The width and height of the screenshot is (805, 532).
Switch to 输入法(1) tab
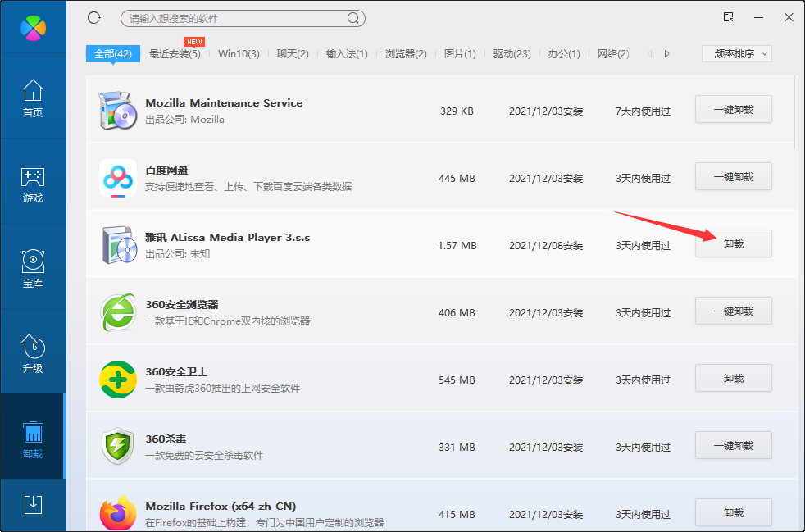(x=347, y=53)
